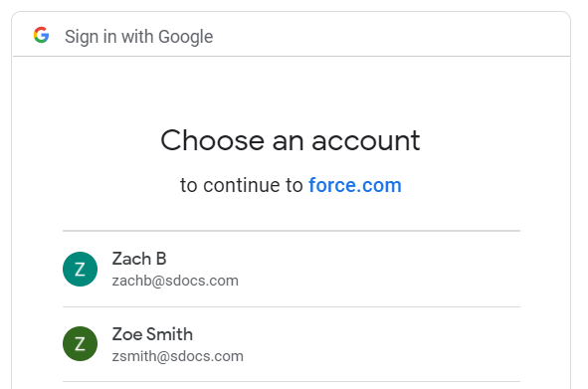Select the dark green Z avatar for Zoe Smith
The width and height of the screenshot is (588, 389).
tap(80, 343)
